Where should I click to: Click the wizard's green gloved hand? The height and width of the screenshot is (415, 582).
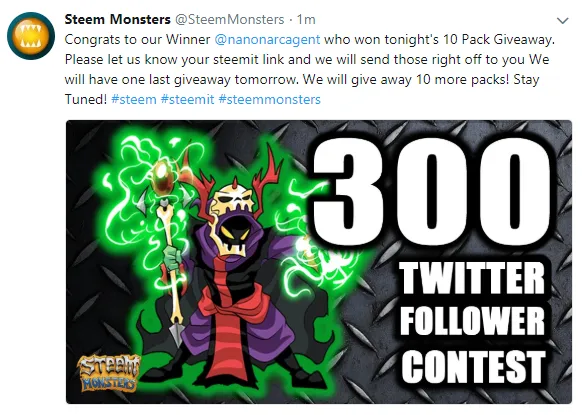coord(171,257)
